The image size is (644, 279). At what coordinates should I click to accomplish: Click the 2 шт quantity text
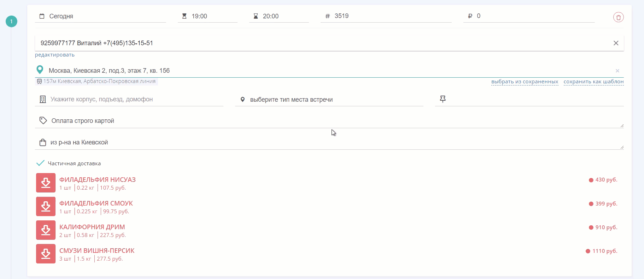click(x=65, y=235)
